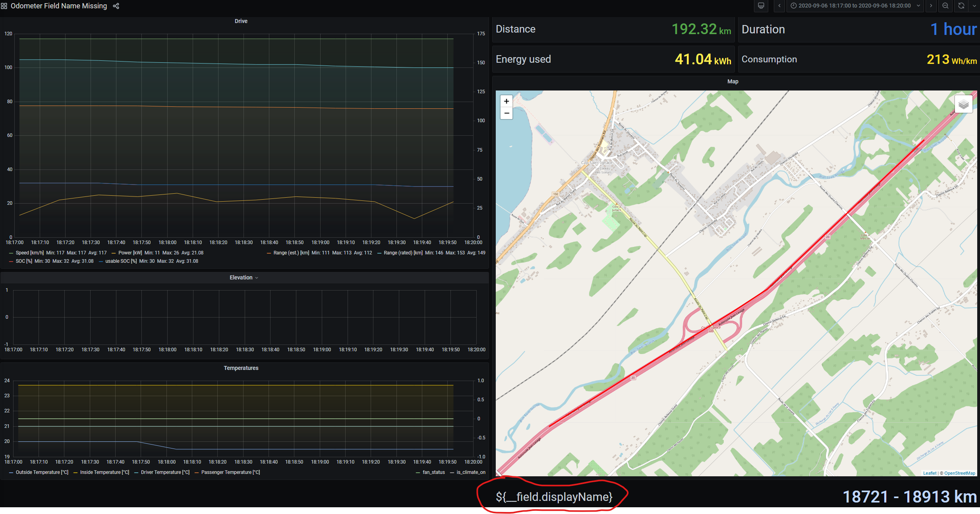980x514 pixels.
Task: Click the dashboard grid icon beside the title
Action: point(4,6)
